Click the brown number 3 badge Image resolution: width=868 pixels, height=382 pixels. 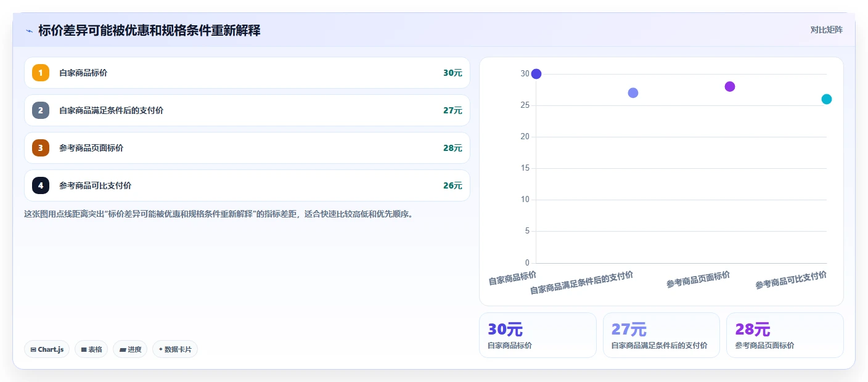click(41, 148)
